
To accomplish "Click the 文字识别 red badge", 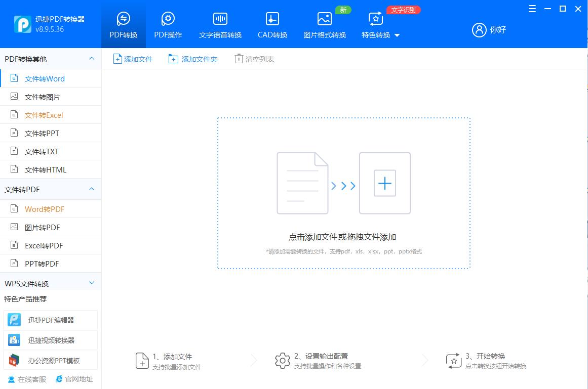I will [403, 10].
